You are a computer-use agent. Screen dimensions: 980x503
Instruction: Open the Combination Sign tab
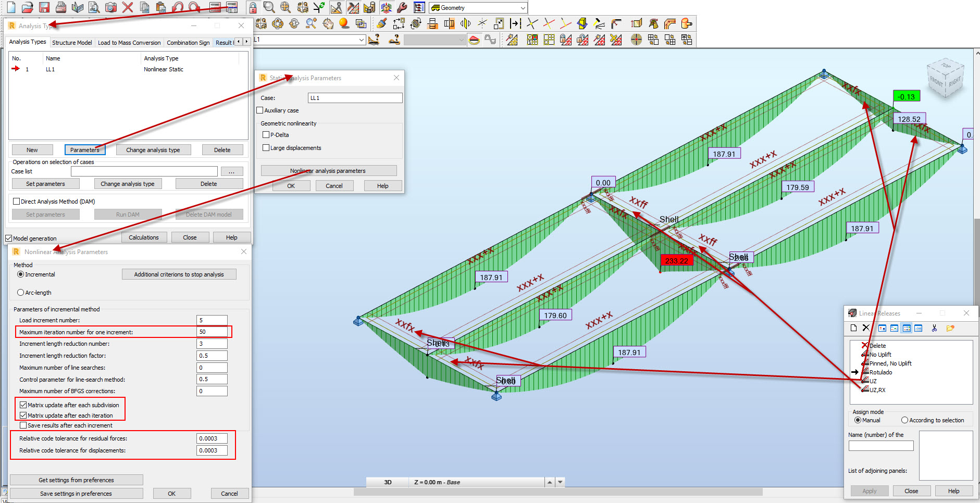point(188,43)
